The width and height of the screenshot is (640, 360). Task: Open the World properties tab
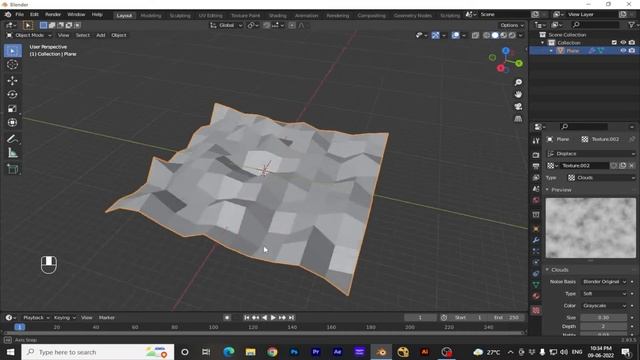(x=536, y=200)
